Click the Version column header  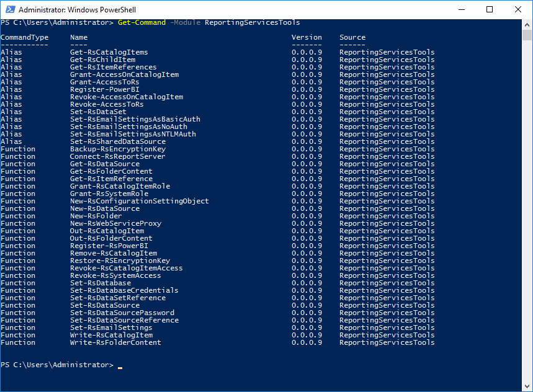[307, 37]
